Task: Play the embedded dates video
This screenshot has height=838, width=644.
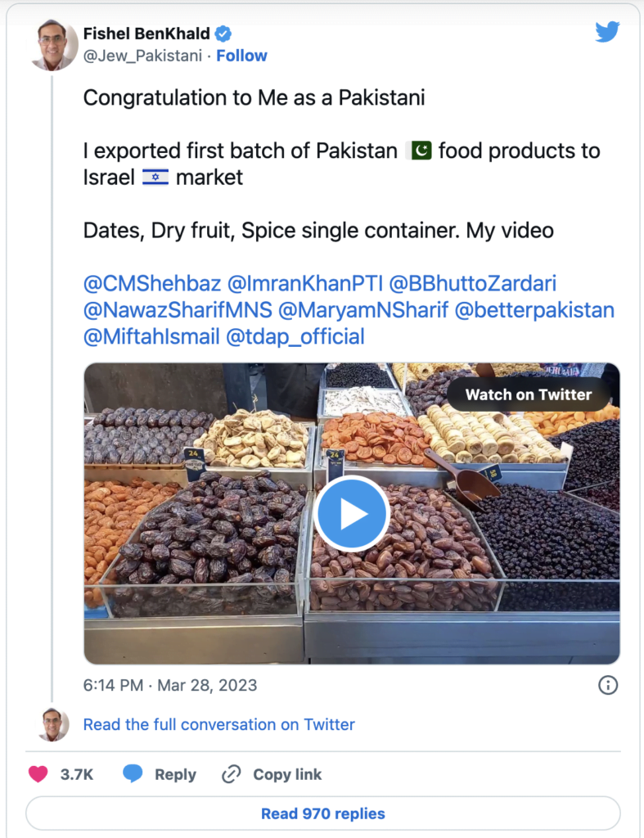Action: (352, 513)
